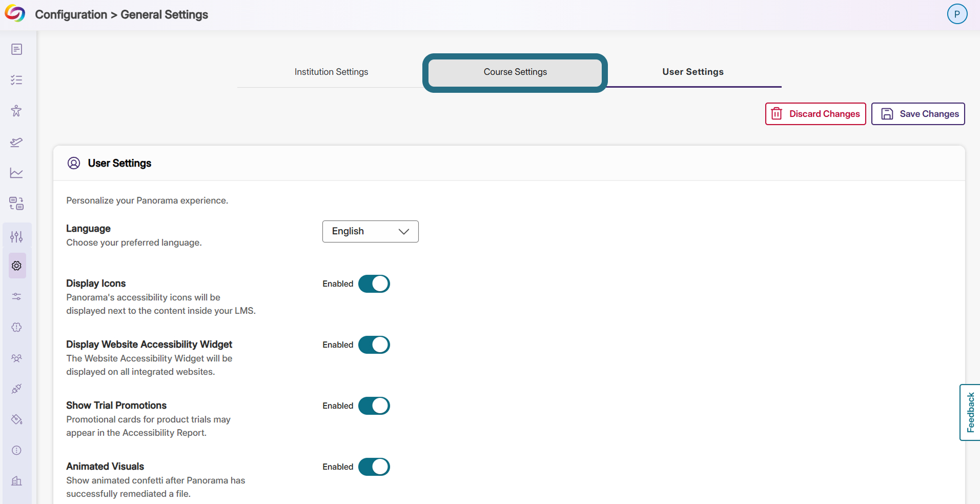Toggle the Display Icons switch
980x504 pixels.
(x=374, y=284)
